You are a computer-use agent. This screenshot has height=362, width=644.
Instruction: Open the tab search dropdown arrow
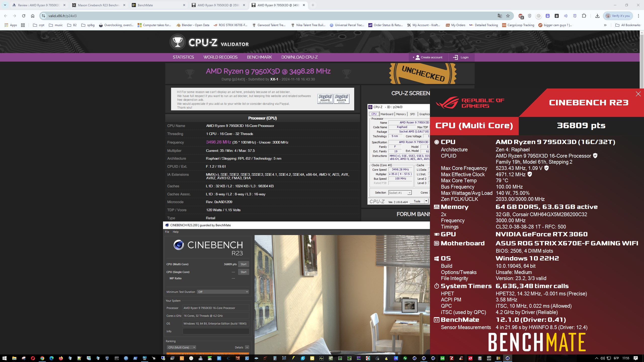click(5, 5)
